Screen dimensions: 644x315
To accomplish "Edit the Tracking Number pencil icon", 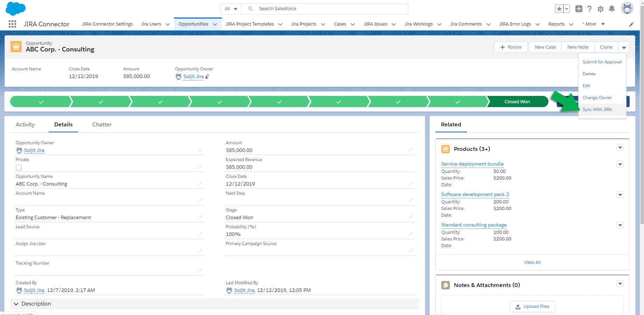I will pos(201,270).
